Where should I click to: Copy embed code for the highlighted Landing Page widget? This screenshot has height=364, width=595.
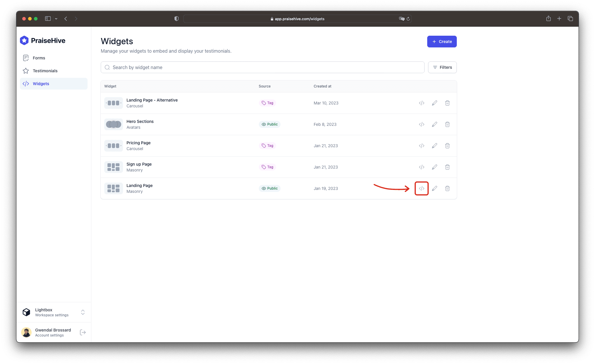click(421, 188)
